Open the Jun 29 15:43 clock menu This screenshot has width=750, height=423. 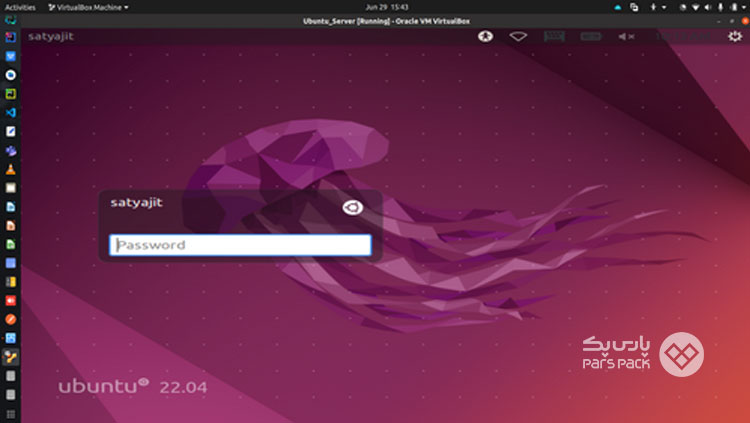coord(386,7)
